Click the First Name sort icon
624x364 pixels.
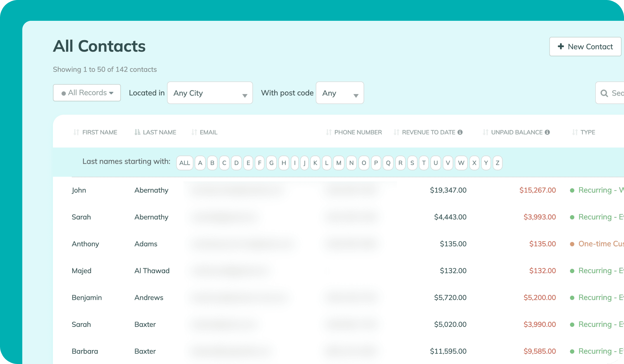coord(76,132)
